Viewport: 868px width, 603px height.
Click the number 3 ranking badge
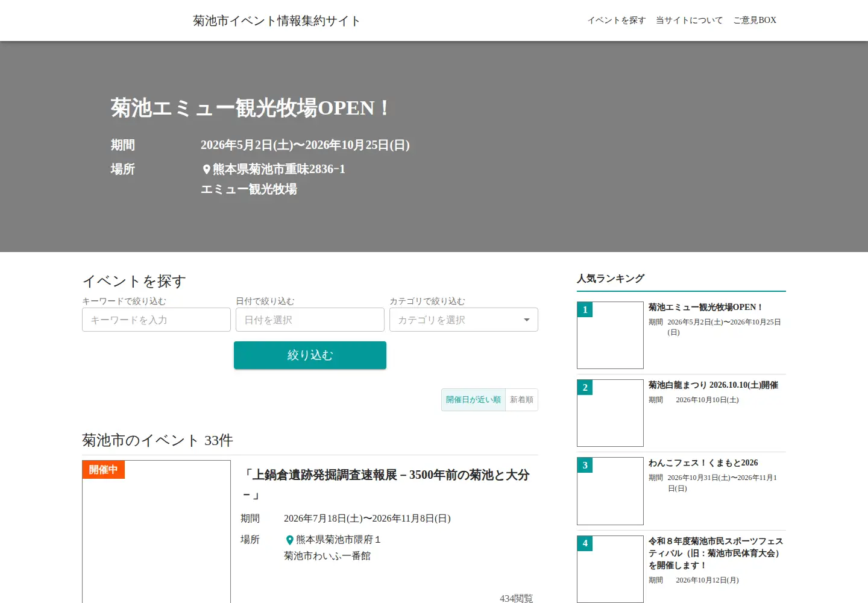(x=585, y=466)
